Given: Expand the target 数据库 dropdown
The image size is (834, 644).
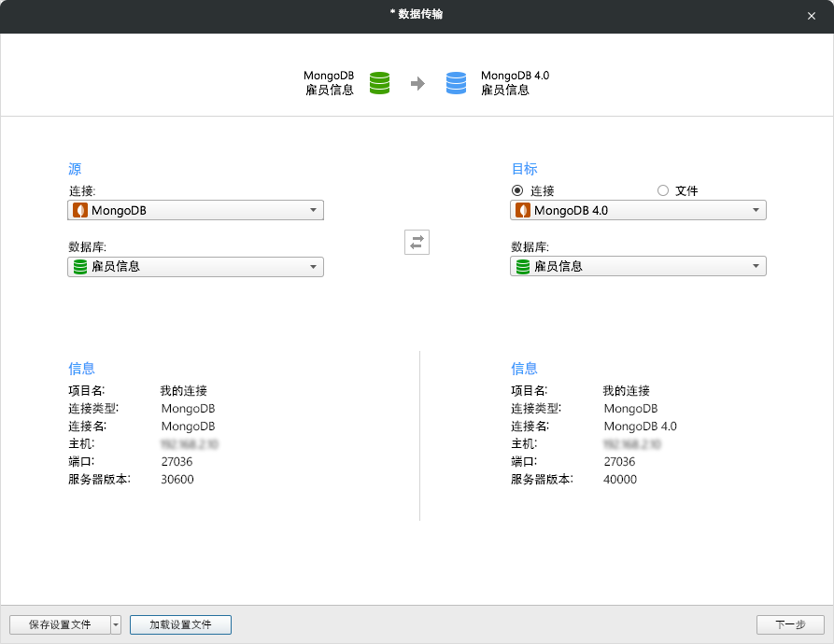Looking at the screenshot, I should pos(756,267).
